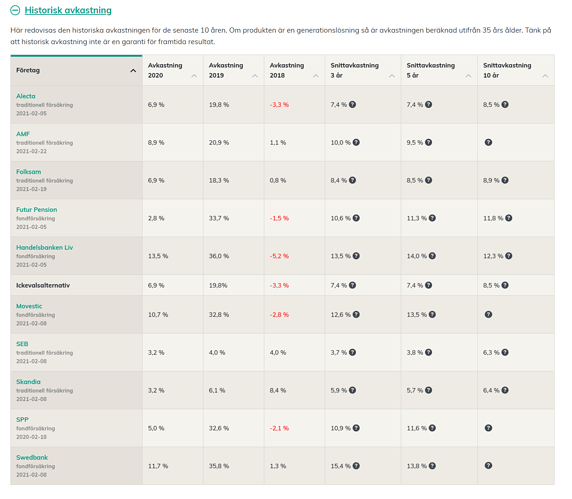This screenshot has width=572, height=499.
Task: Show info for Futur Pension 10 år 11,8 %
Action: (x=509, y=218)
